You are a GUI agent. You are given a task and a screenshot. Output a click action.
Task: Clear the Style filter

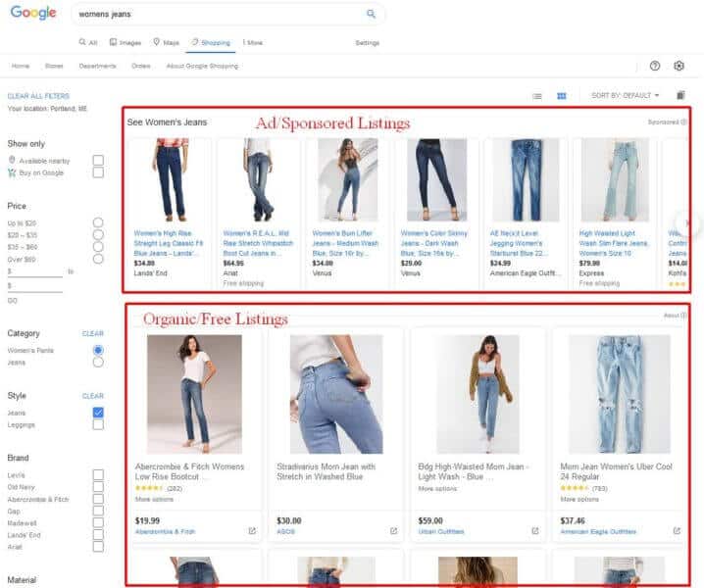tap(93, 396)
